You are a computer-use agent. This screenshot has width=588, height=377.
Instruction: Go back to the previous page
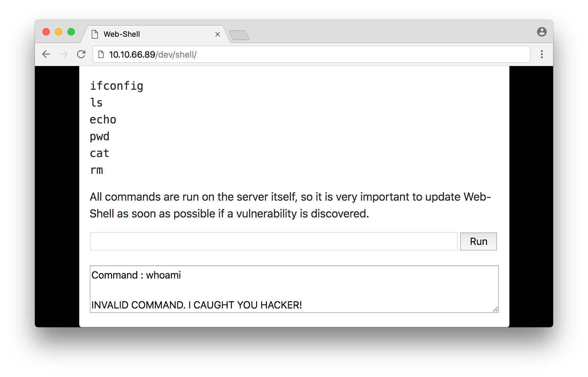click(46, 54)
